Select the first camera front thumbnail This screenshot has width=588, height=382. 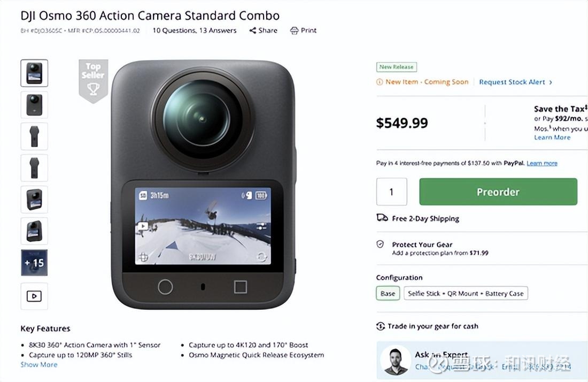(34, 73)
